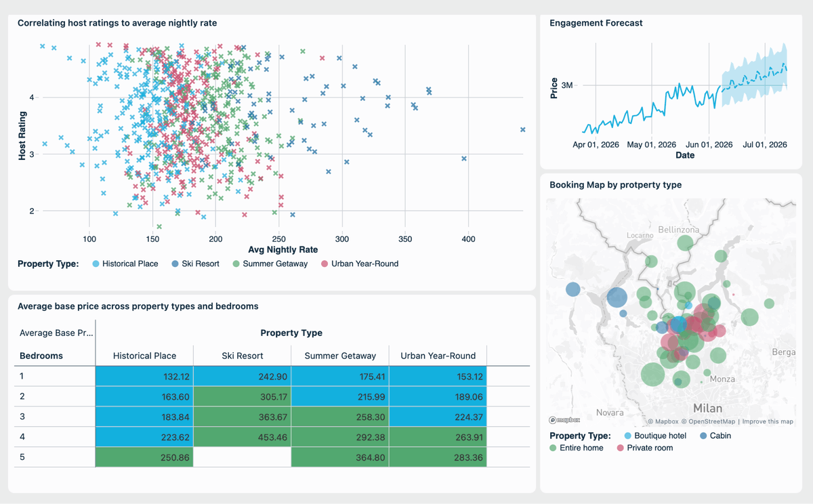Select the 242.90 table cell
Image resolution: width=813 pixels, height=504 pixels.
pyautogui.click(x=242, y=376)
